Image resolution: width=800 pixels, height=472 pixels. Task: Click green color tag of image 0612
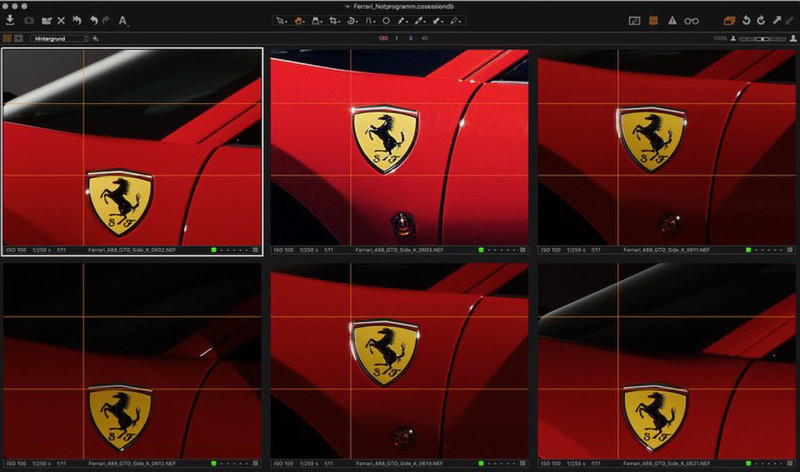pos(214,463)
